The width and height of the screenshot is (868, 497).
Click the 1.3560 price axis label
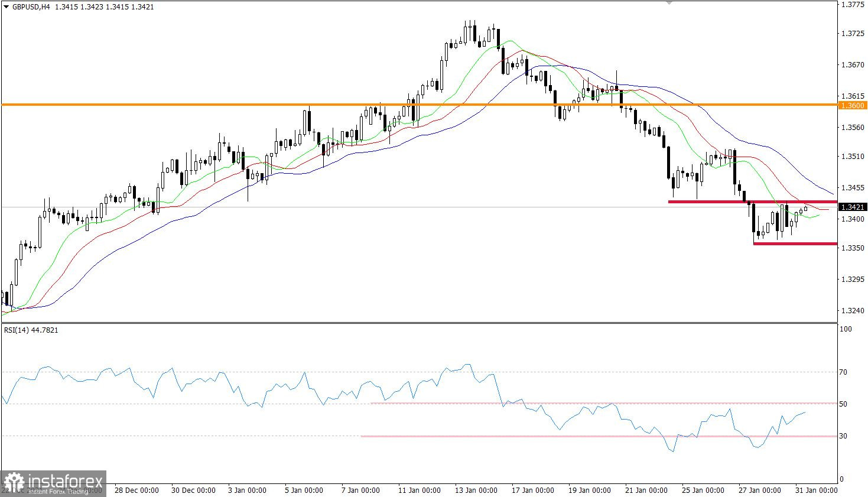click(852, 127)
